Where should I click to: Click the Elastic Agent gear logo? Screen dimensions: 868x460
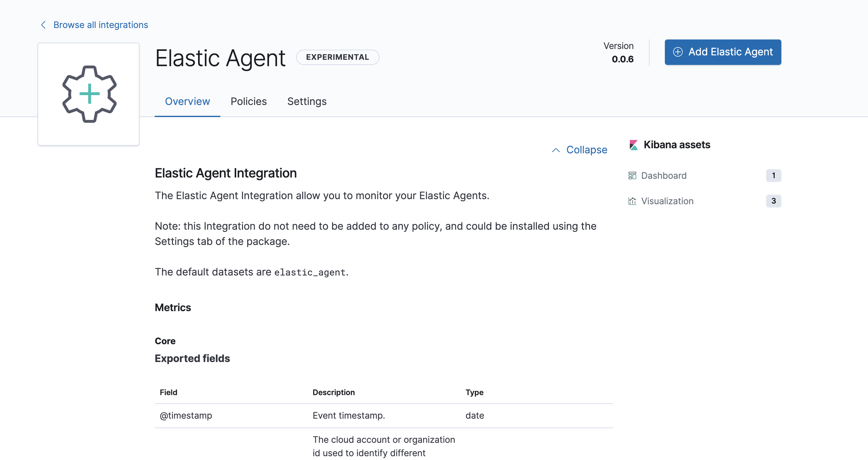[89, 94]
